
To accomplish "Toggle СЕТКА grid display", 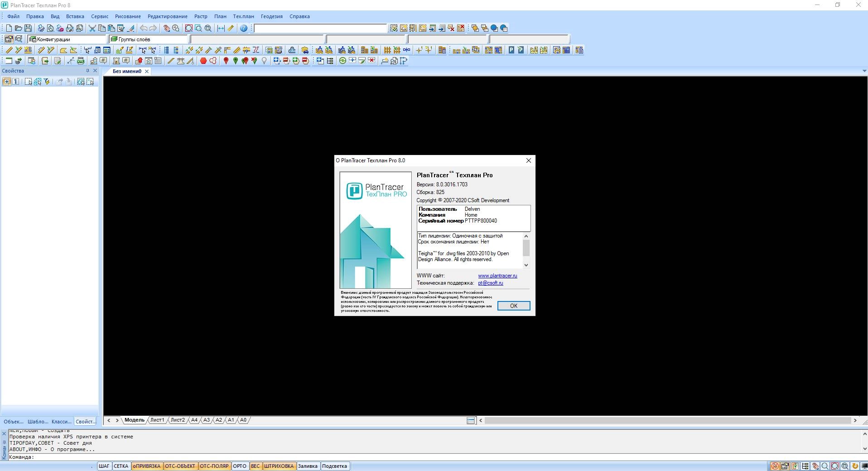I will click(121, 466).
